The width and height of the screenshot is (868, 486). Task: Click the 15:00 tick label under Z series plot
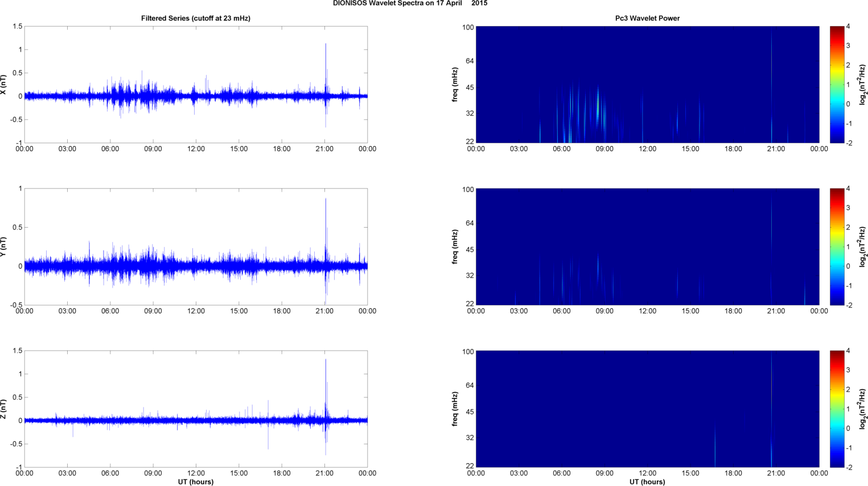click(x=238, y=473)
